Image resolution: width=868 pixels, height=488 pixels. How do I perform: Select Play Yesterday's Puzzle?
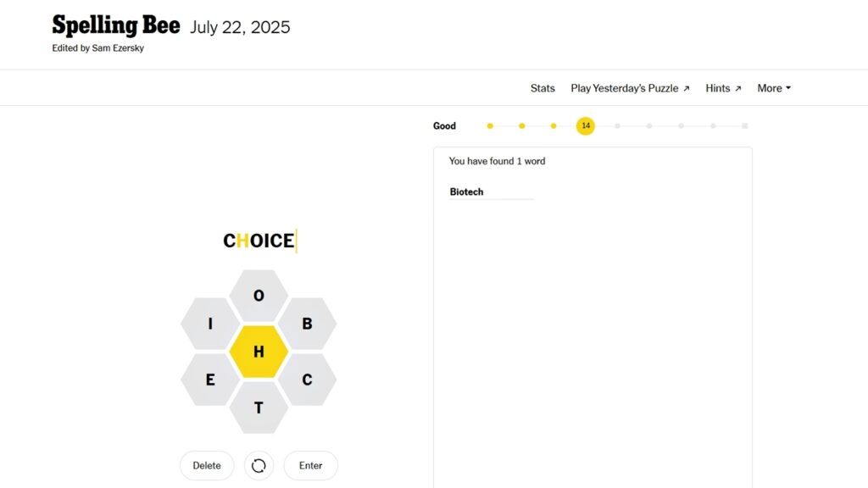coord(624,87)
